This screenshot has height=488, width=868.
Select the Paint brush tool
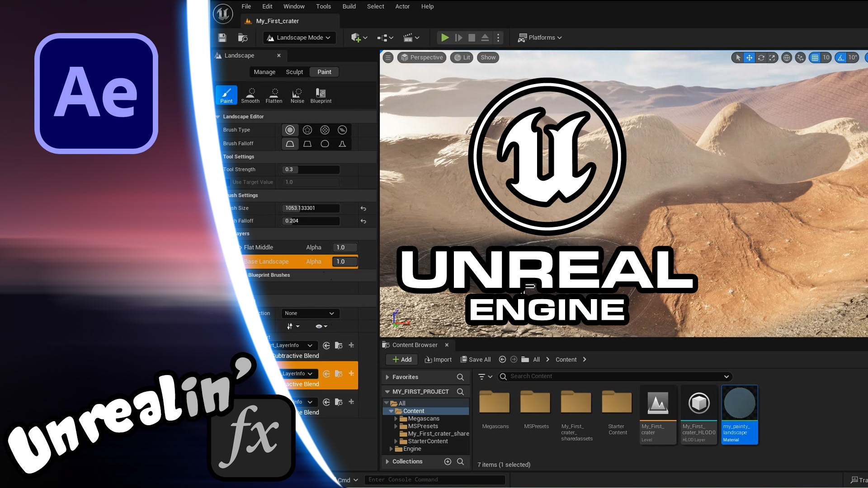226,95
